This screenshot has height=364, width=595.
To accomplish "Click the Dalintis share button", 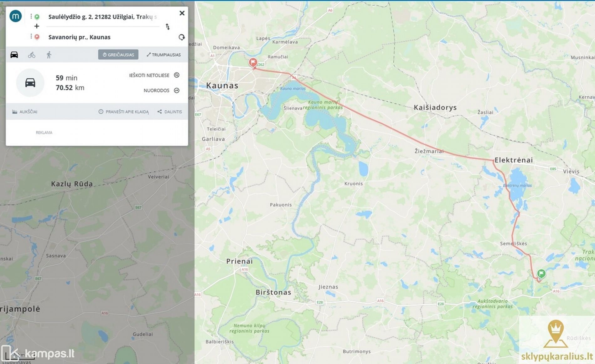I will tap(169, 112).
